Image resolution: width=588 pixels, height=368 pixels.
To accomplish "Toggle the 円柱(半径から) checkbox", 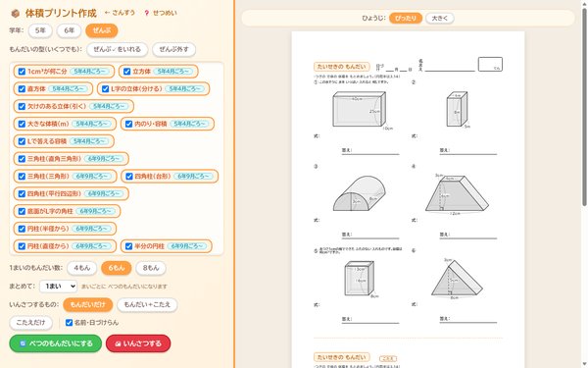I will click(22, 229).
